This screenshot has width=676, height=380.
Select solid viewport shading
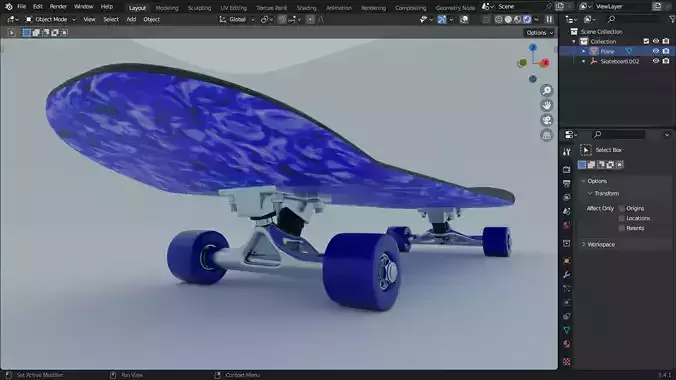pyautogui.click(x=508, y=19)
